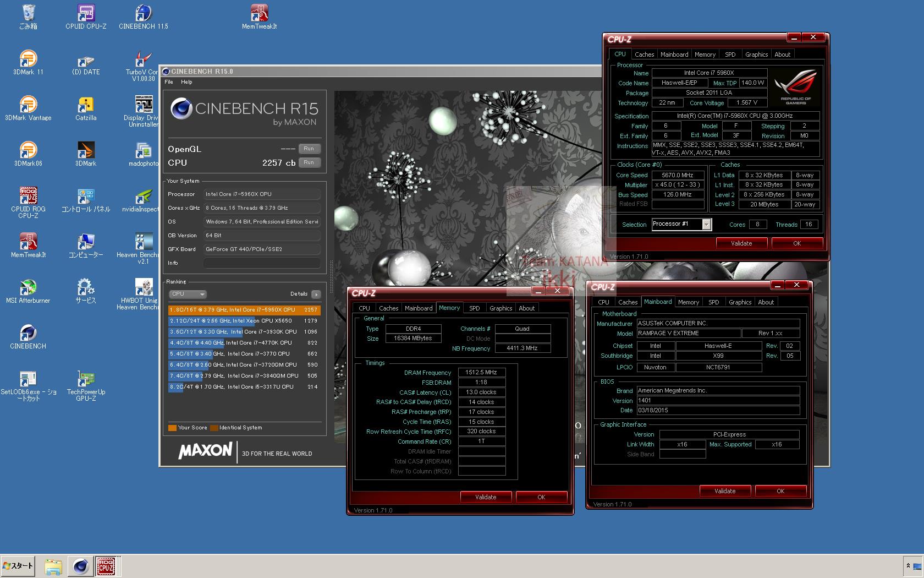Run the CPU benchmark
The image size is (924, 578).
[x=309, y=162]
